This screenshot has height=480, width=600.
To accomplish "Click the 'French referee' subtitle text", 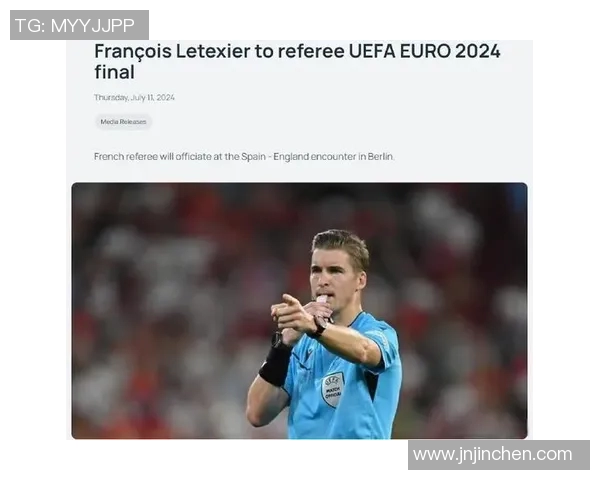I will pyautogui.click(x=126, y=157).
